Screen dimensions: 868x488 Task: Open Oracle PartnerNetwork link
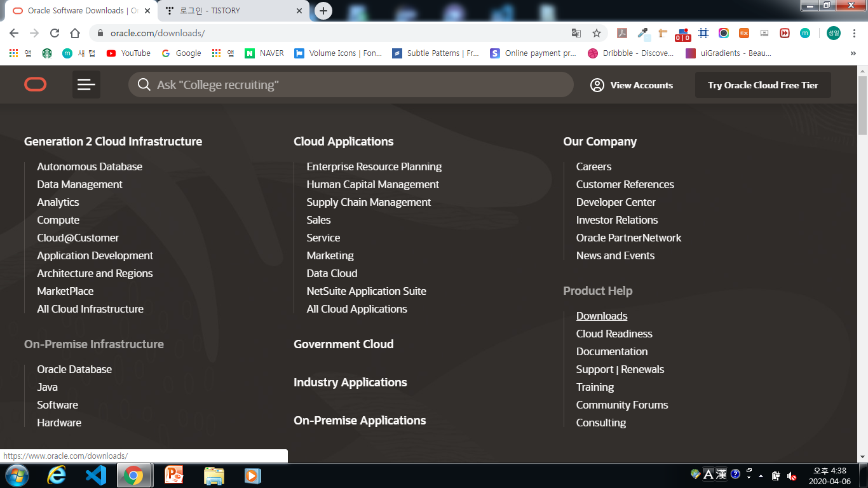tap(628, 238)
